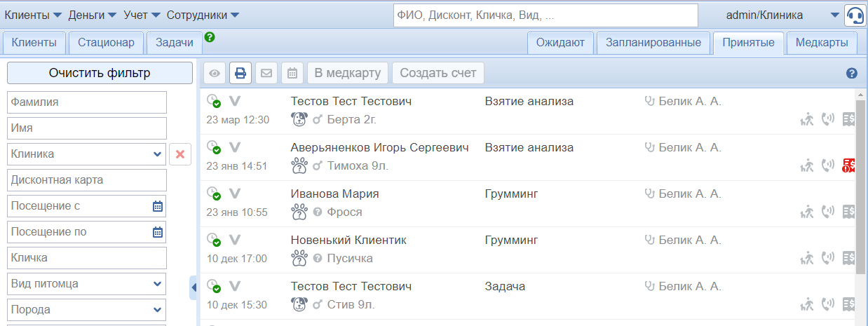
Task: Click the print icon in the toolbar
Action: click(x=240, y=73)
